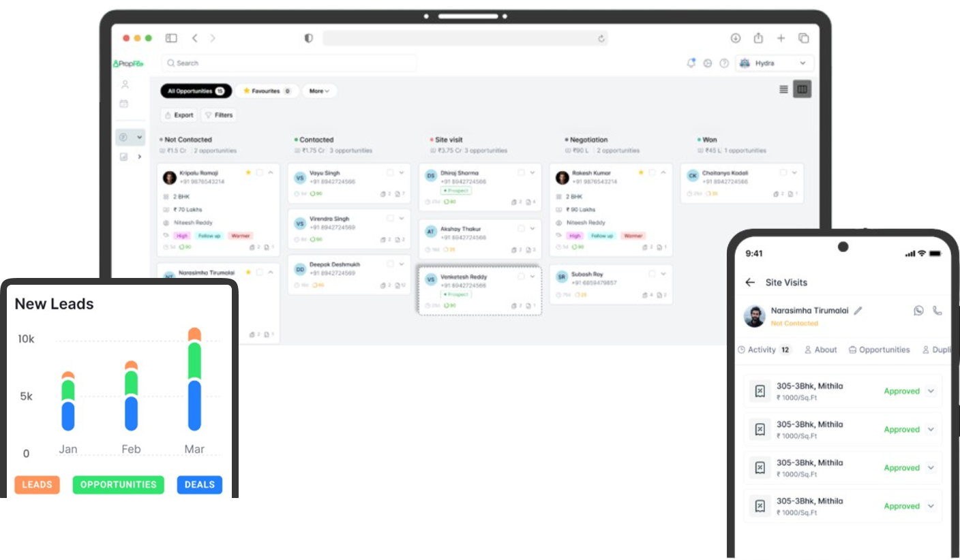This screenshot has width=960, height=560.
Task: Click the Export button
Action: tap(178, 114)
